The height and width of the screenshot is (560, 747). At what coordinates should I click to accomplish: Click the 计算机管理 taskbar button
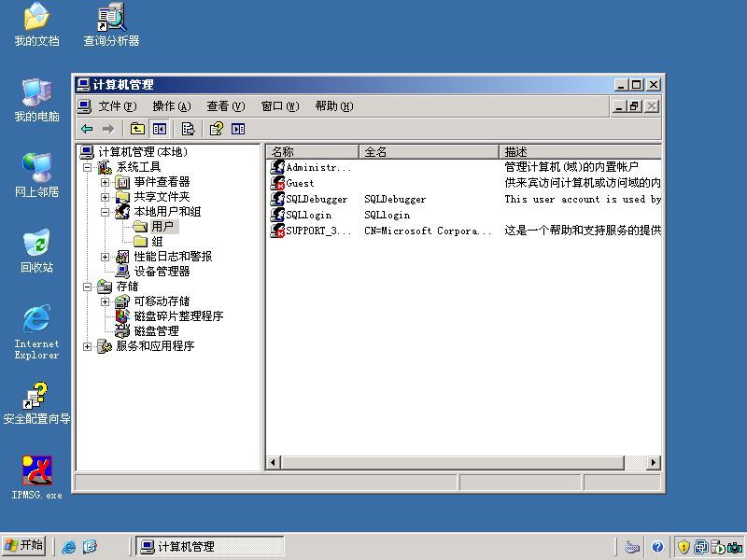pos(210,546)
